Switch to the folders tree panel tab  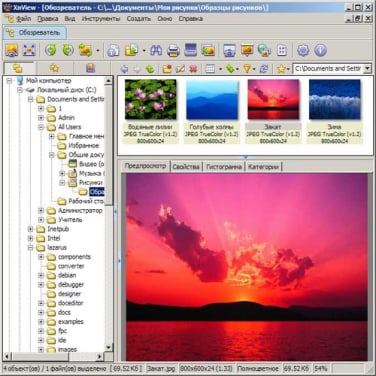point(18,68)
